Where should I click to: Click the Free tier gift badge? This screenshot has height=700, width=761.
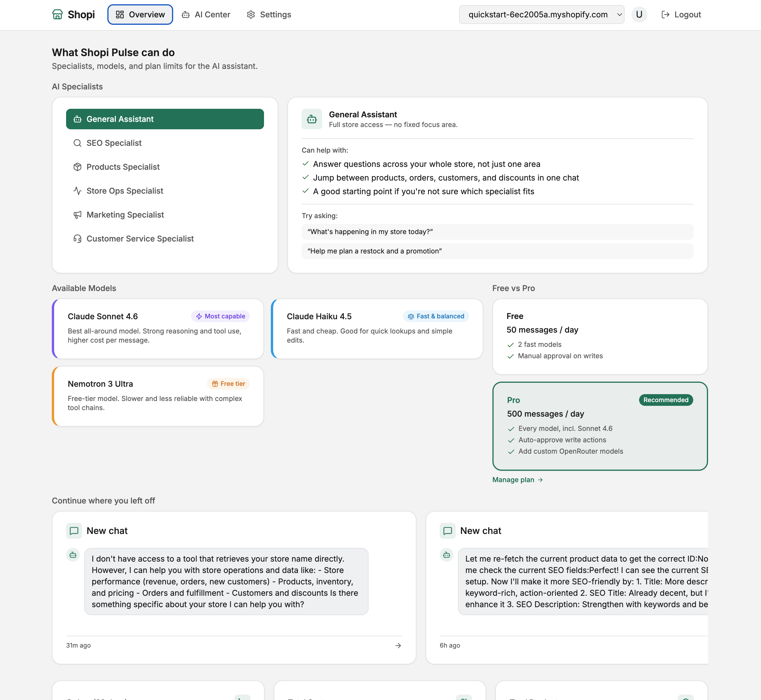228,383
